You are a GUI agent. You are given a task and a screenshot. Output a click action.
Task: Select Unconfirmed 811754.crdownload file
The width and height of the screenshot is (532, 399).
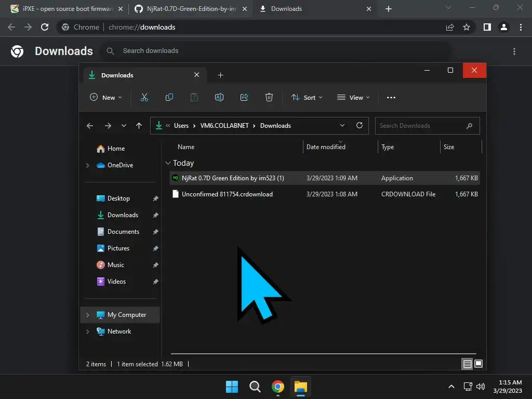(324, 194)
